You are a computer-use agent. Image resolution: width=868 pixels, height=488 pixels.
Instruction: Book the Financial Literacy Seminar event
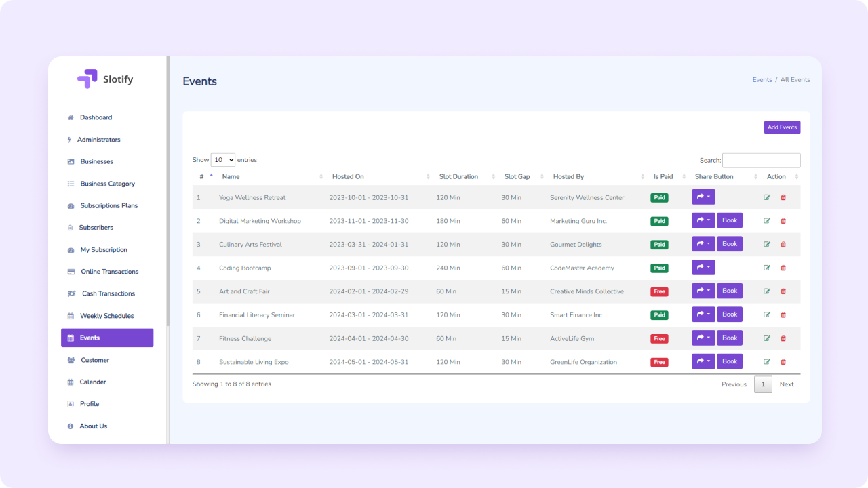click(730, 314)
